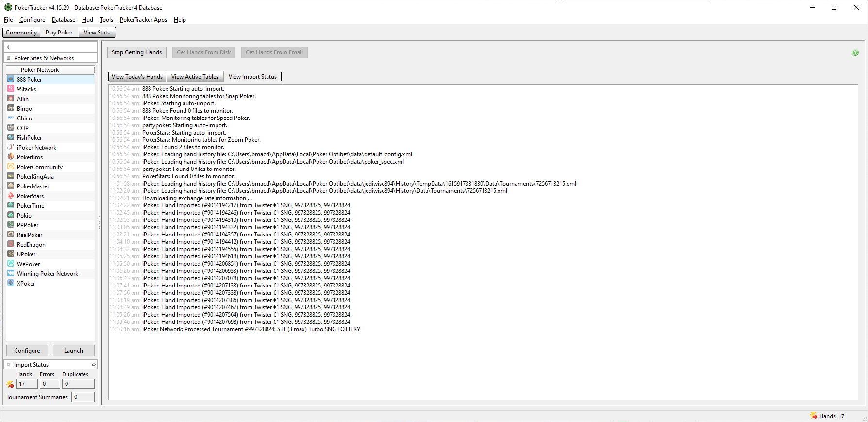Select the FishPoker network icon

pos(11,137)
